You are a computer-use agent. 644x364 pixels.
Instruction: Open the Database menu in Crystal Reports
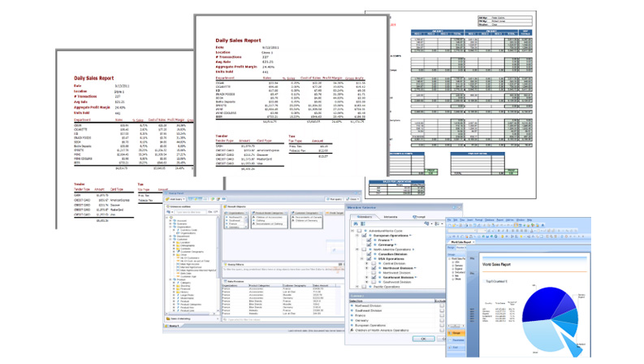pos(490,220)
